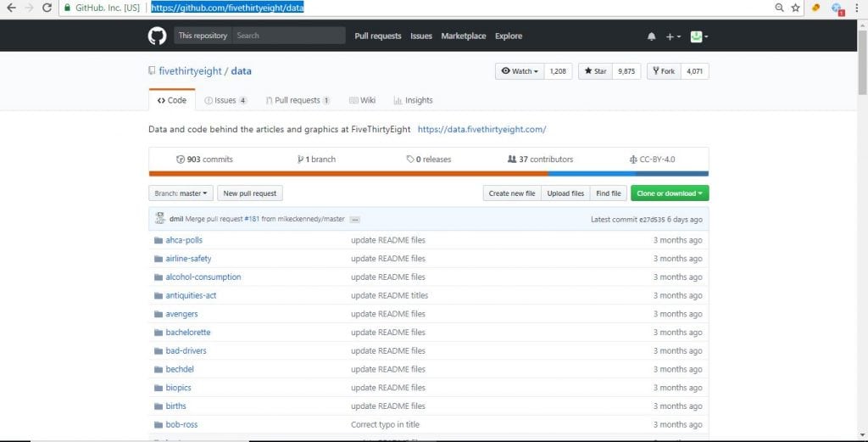
Task: Open Clone or download dropdown
Action: [670, 193]
